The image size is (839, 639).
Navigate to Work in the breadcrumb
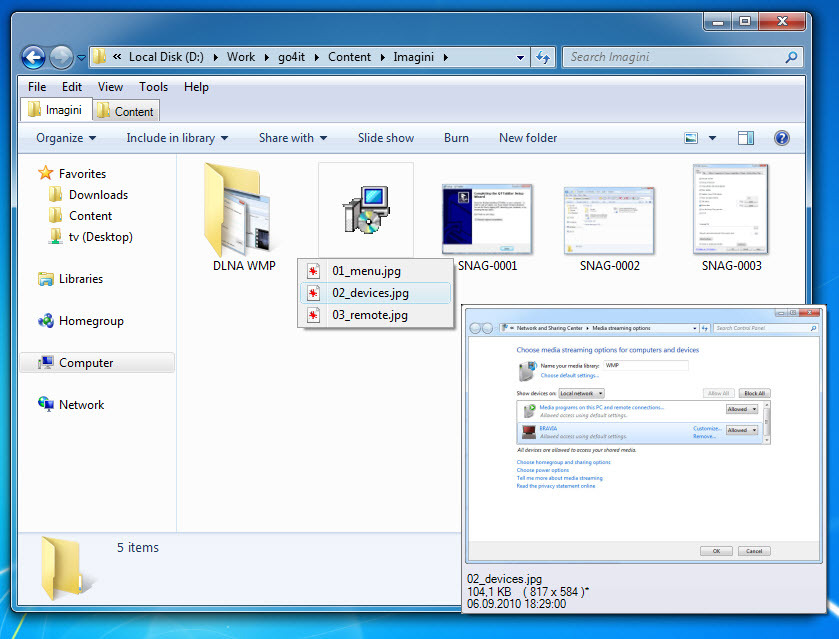pyautogui.click(x=241, y=57)
